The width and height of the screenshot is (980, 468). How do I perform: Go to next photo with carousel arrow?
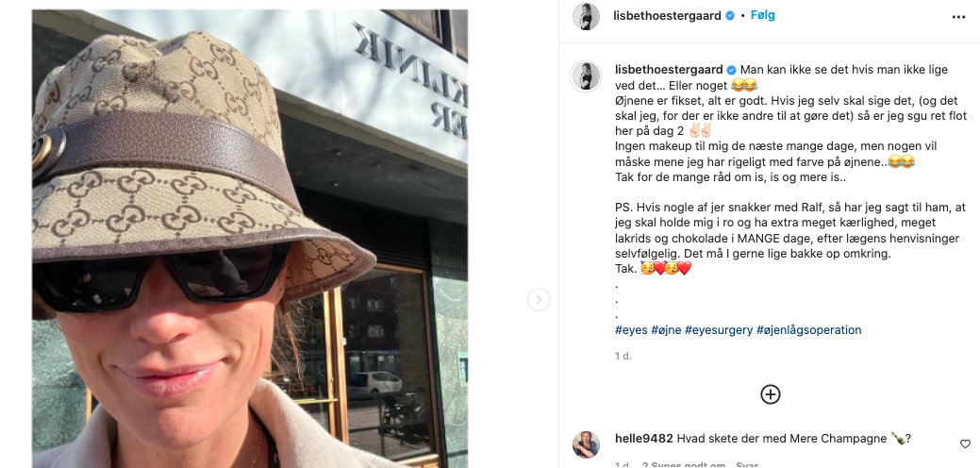539,300
